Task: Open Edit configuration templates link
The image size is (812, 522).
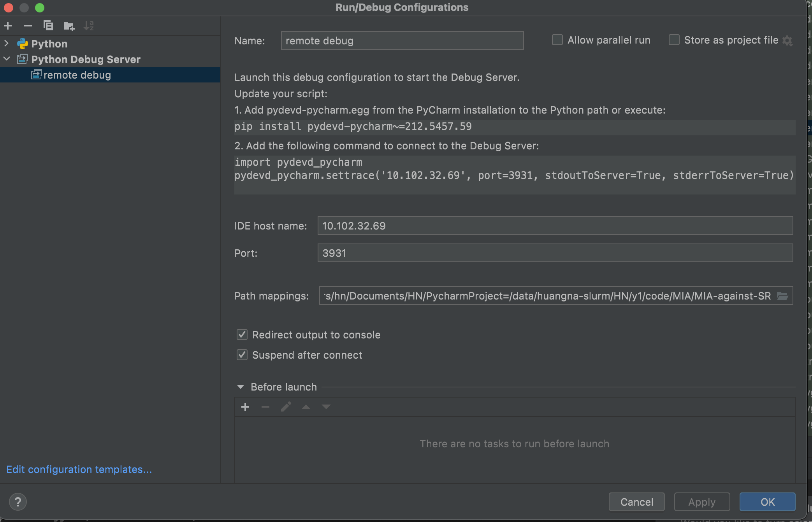Action: [x=79, y=469]
